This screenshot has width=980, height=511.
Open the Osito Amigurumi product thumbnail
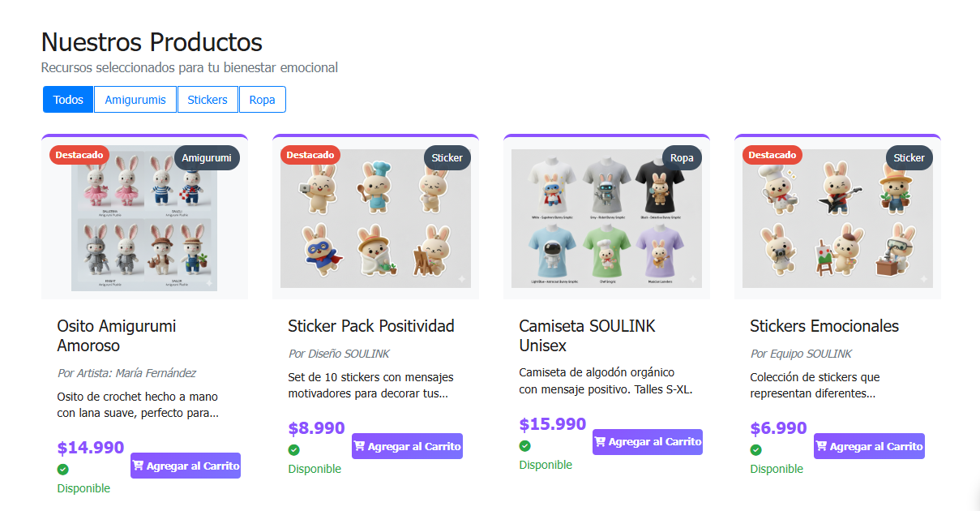143,217
